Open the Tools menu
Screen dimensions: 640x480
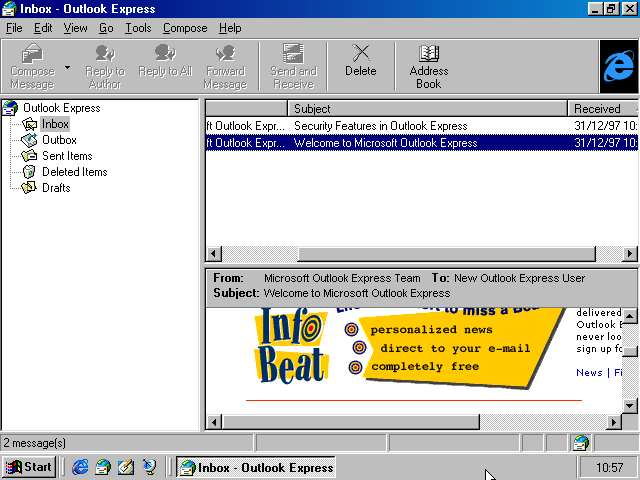pyautogui.click(x=138, y=28)
